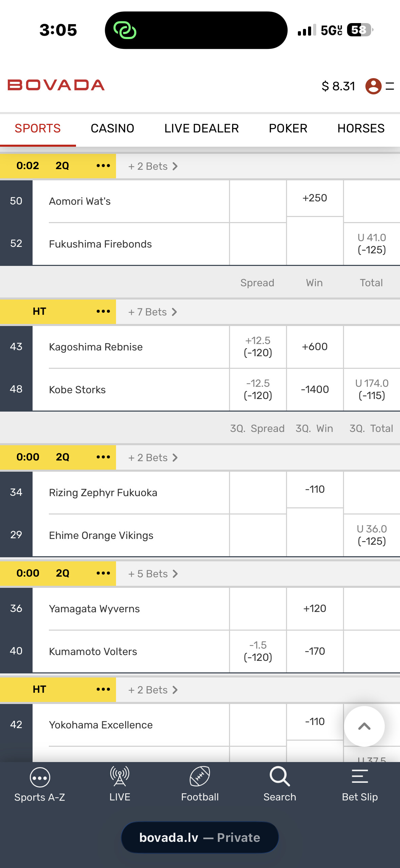This screenshot has width=400, height=868.
Task: Expand + 5 Bets for Yamagata game
Action: pos(153,574)
